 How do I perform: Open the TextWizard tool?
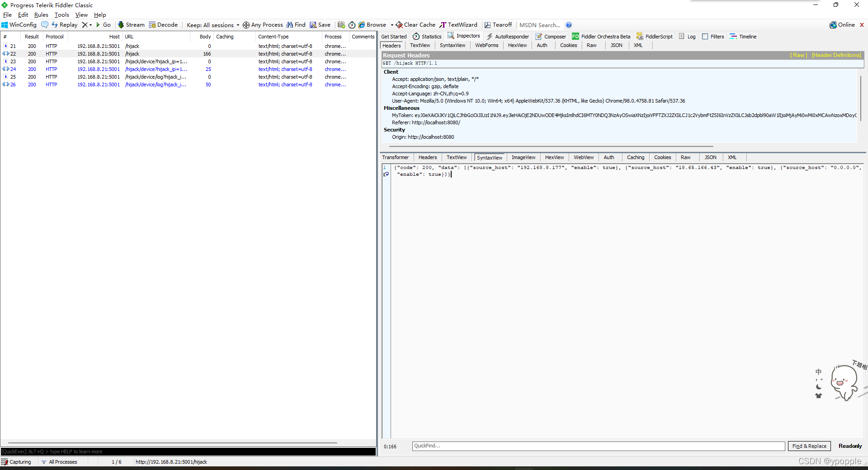[458, 25]
